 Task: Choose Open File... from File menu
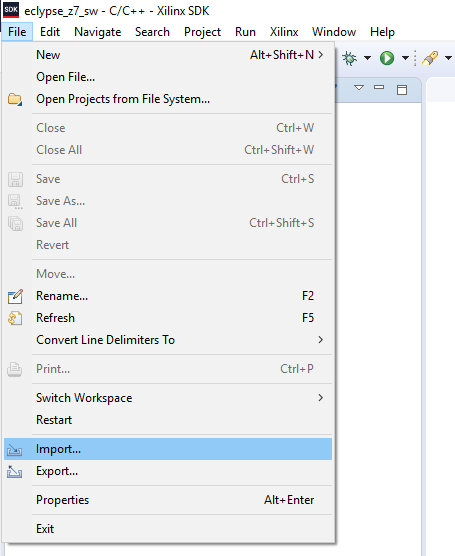click(168, 77)
